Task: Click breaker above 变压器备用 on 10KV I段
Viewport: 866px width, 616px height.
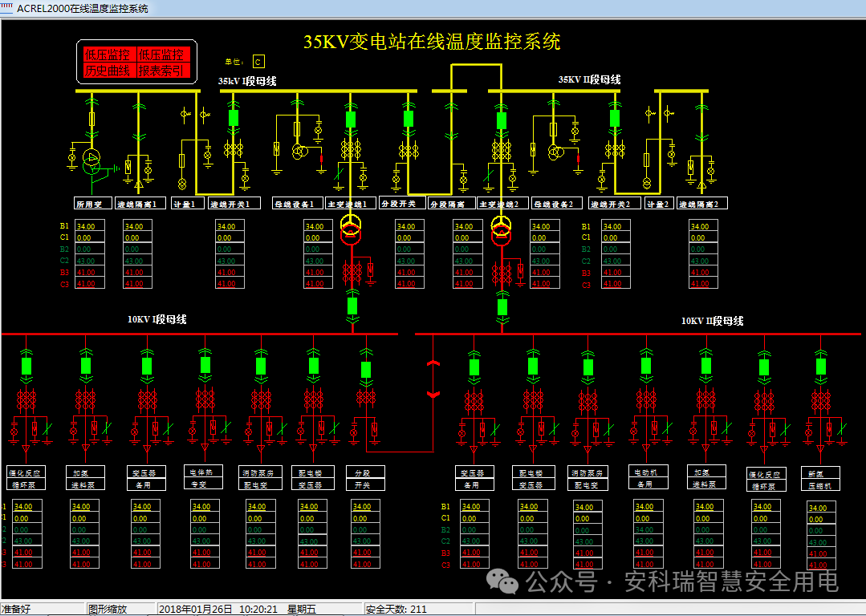Action: pyautogui.click(x=147, y=366)
